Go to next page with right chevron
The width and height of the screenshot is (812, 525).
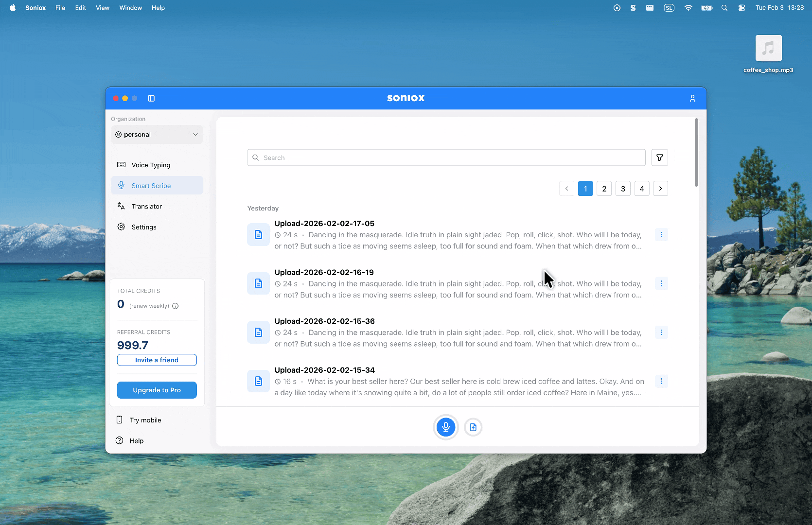(660, 189)
